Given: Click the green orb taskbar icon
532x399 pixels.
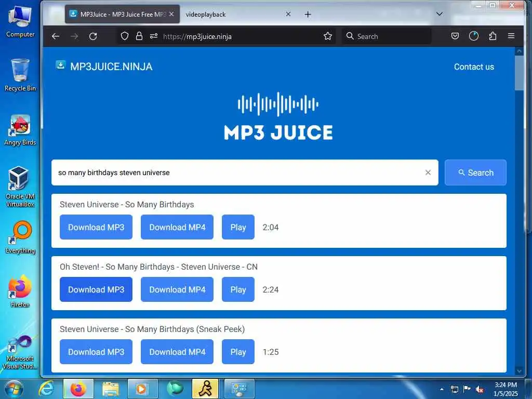Looking at the screenshot, I should [x=175, y=389].
